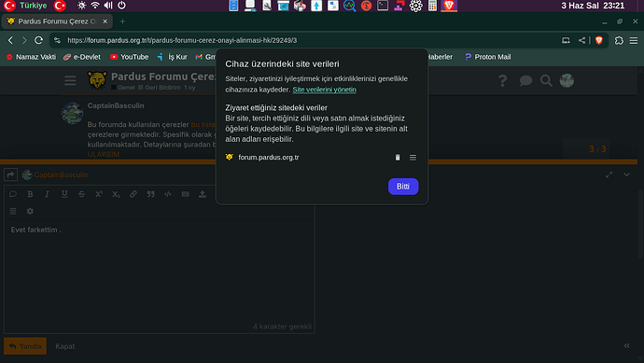Screen dimensions: 644x363
Task: Go back with the browser back arrow
Action: [10, 40]
